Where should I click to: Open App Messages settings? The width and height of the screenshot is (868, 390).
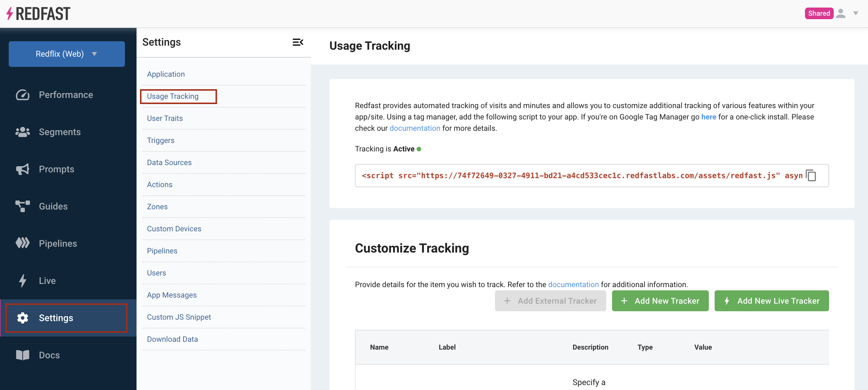(x=172, y=295)
